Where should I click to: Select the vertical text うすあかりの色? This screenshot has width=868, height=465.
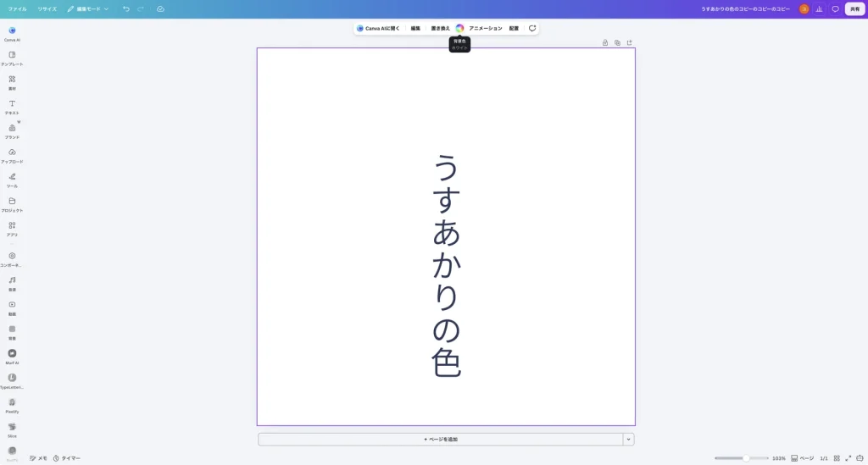(x=446, y=266)
